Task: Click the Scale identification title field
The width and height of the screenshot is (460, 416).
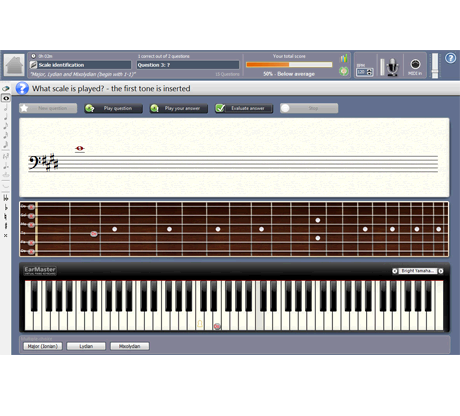Action: tap(85, 65)
